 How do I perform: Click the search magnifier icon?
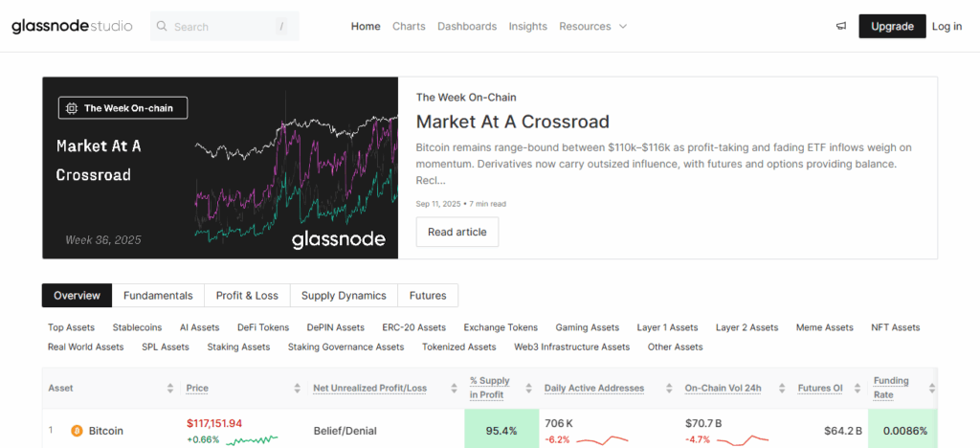(162, 26)
